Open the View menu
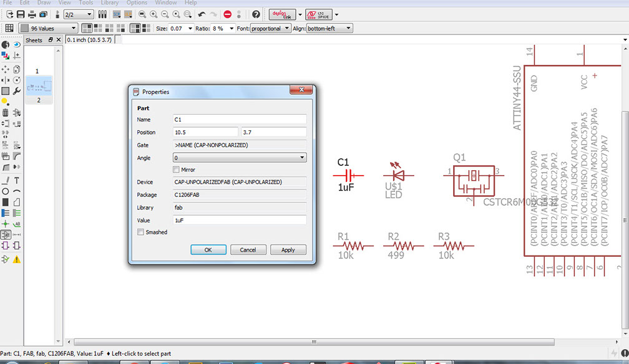The width and height of the screenshot is (629, 364). pos(64,2)
